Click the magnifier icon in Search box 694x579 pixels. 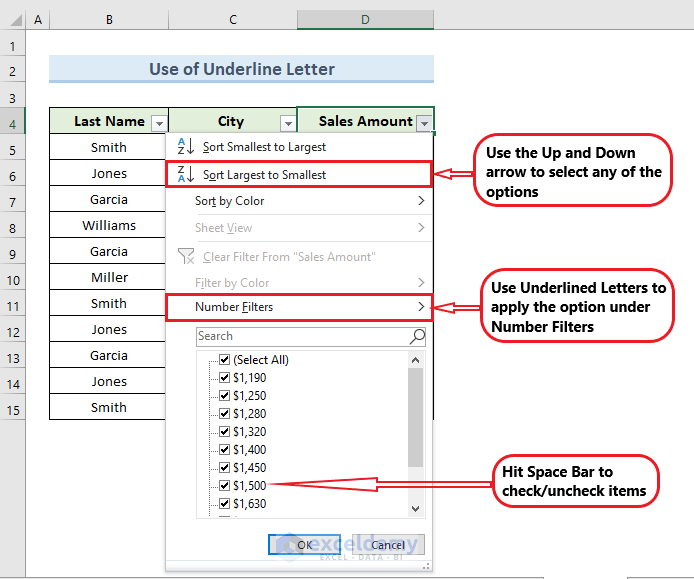click(x=417, y=336)
